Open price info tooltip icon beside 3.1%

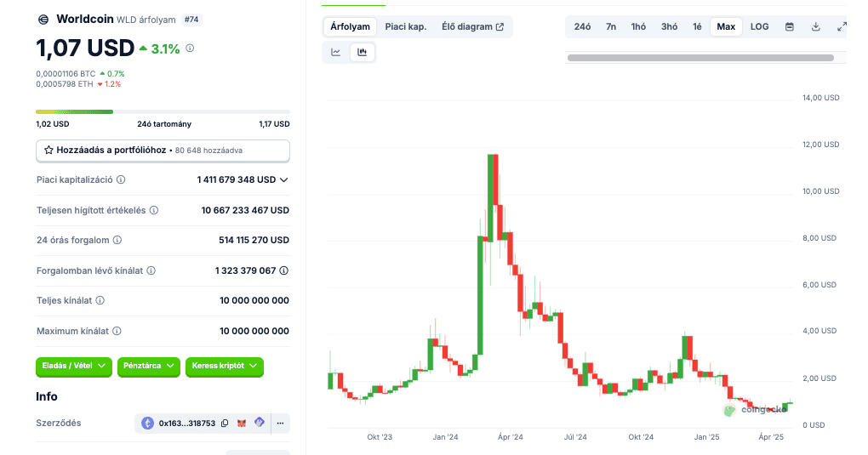pos(190,48)
